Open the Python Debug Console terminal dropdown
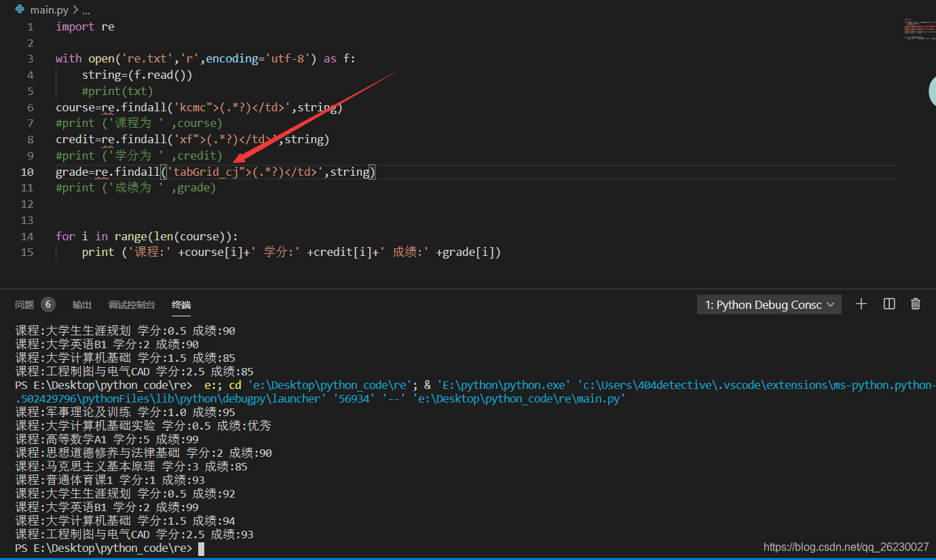The width and height of the screenshot is (936, 560). (769, 305)
